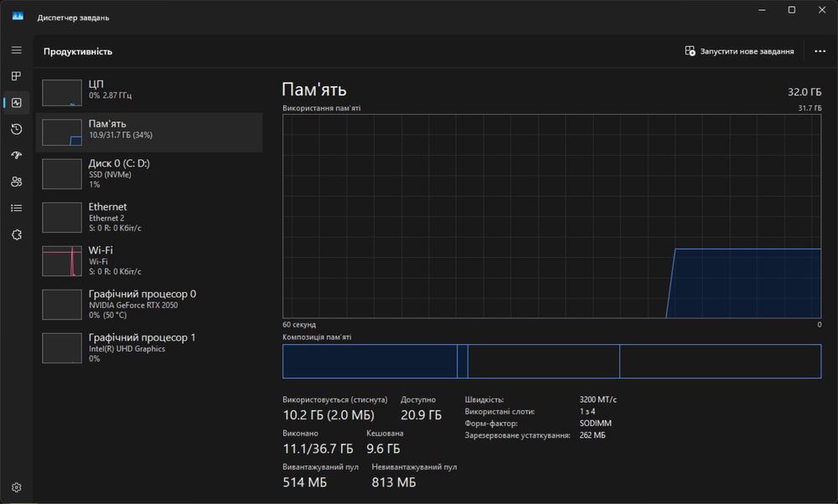Screen dimensions: 838x504
Task: Open the three-dots more options menu
Action: click(820, 51)
